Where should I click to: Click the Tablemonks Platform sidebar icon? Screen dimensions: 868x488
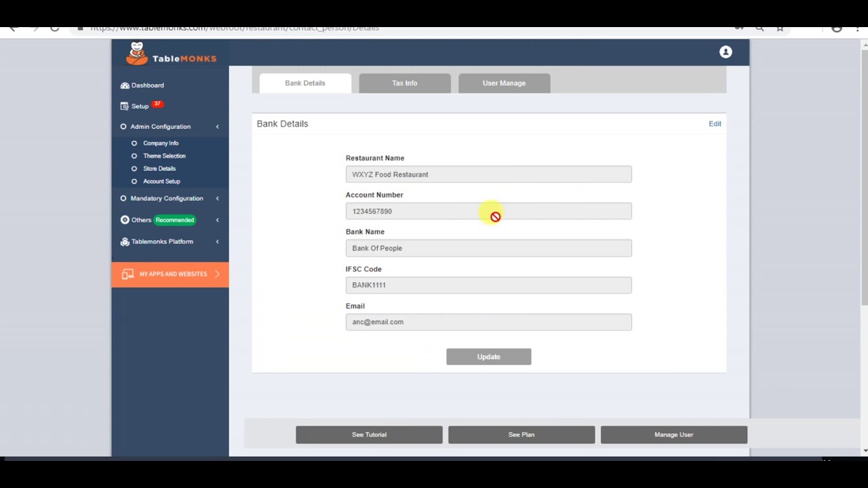pos(125,242)
